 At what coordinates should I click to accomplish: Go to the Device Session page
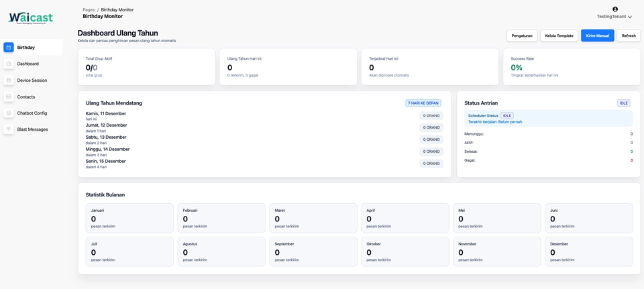(32, 80)
